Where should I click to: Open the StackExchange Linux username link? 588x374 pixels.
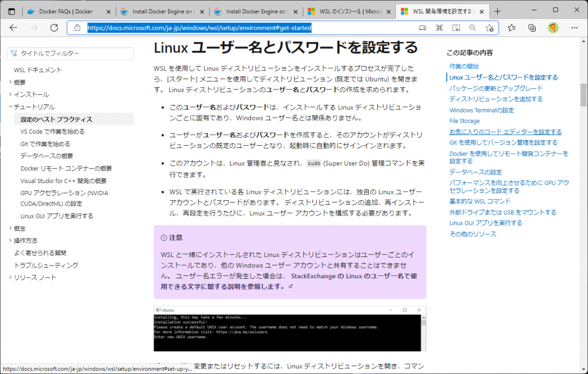coord(289,282)
